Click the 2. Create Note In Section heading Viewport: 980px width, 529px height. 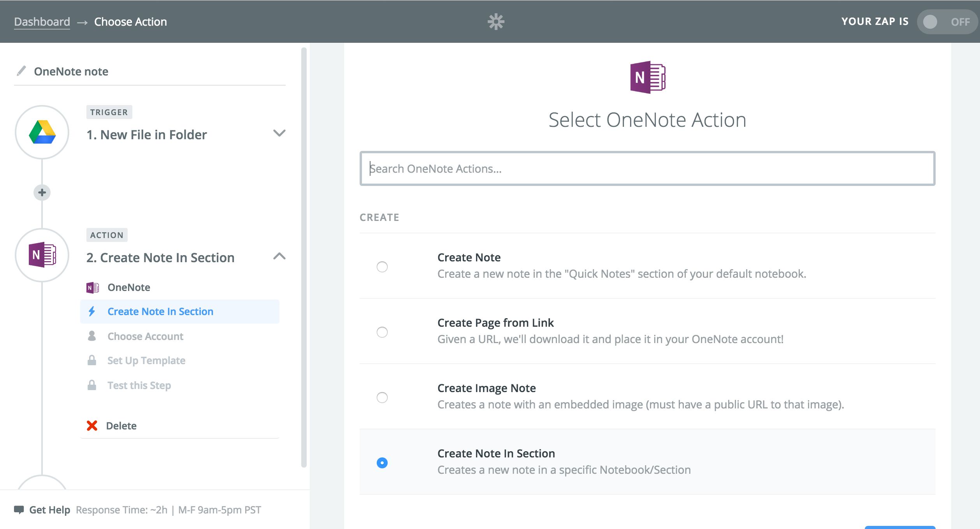click(x=160, y=257)
